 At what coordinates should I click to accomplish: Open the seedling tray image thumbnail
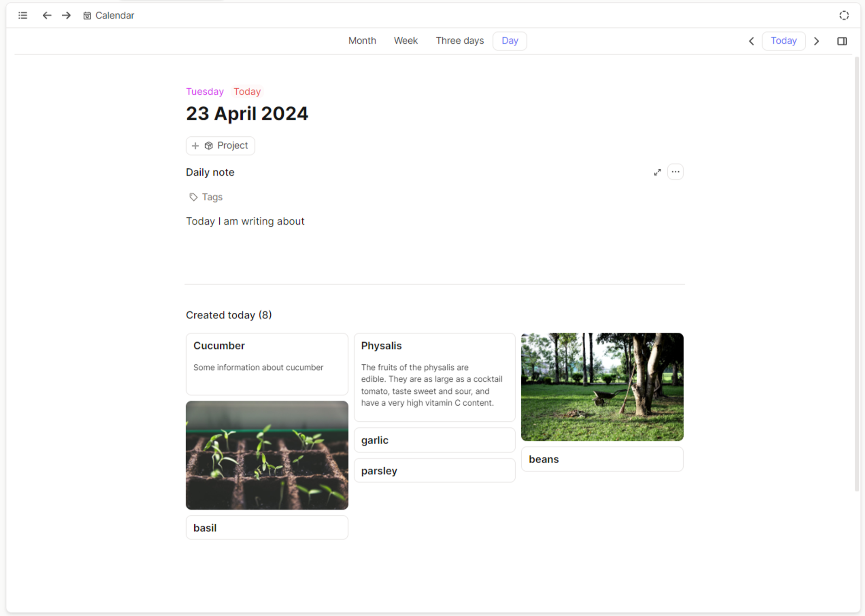(267, 455)
